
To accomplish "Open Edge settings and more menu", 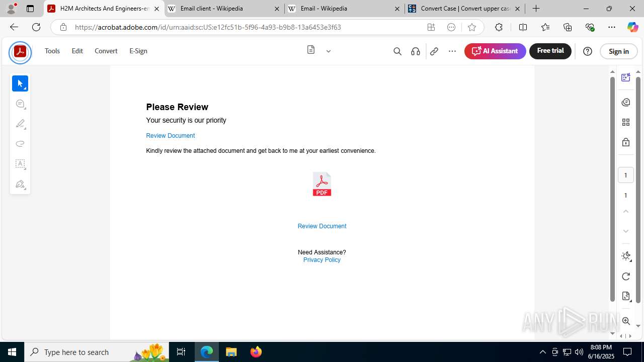I will (x=612, y=27).
